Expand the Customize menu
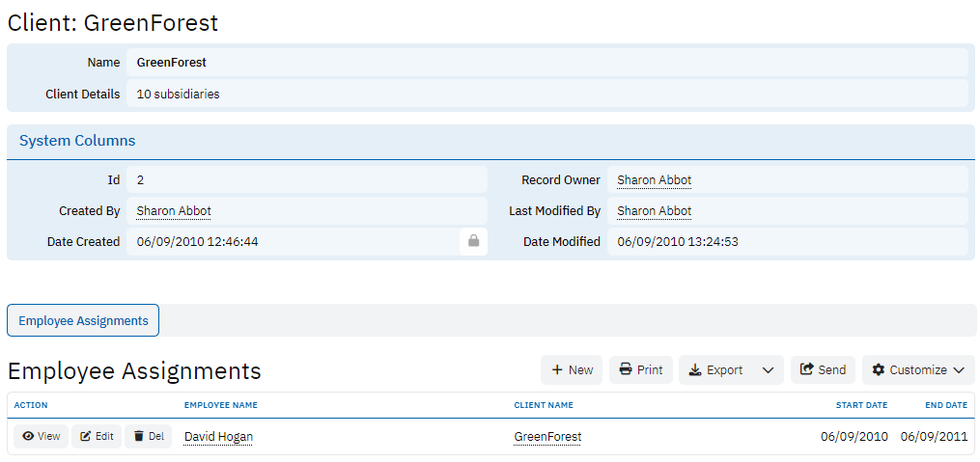The image size is (980, 462). click(918, 370)
